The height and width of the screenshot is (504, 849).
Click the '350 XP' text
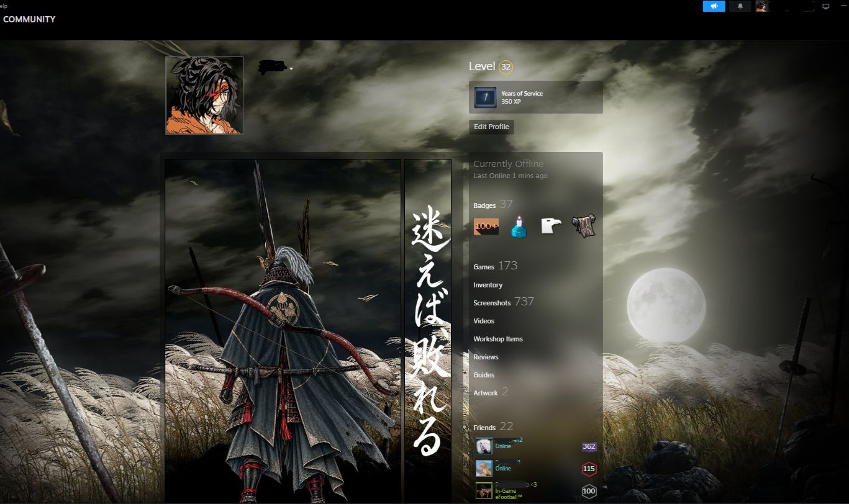click(x=511, y=101)
